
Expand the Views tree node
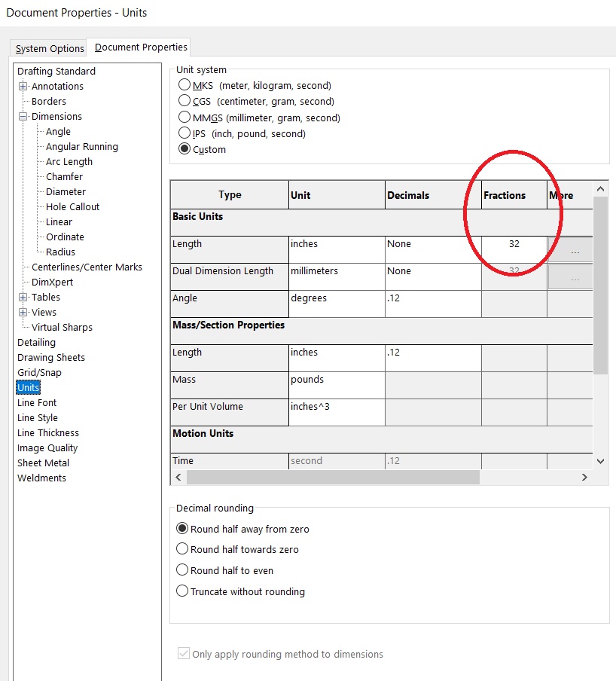coord(23,313)
